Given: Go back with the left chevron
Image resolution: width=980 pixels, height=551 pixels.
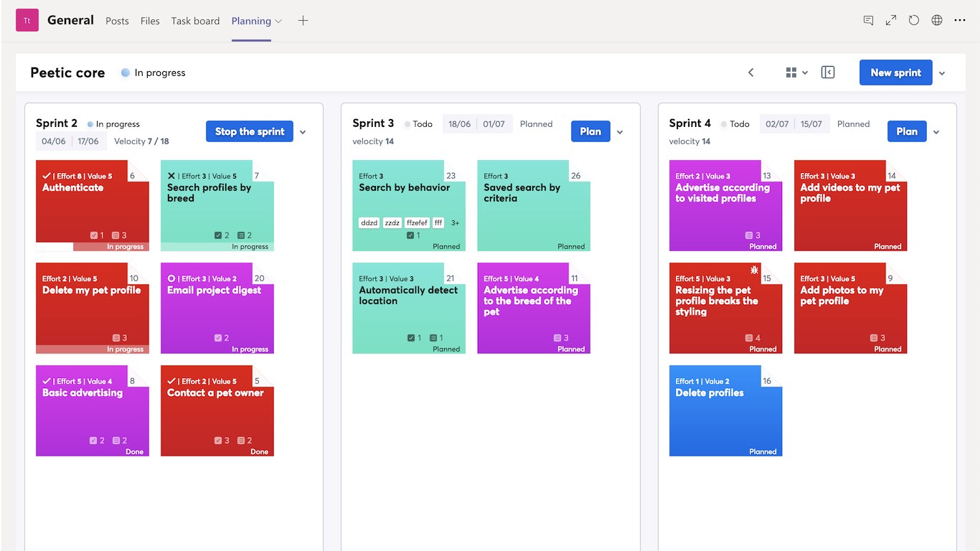Looking at the screenshot, I should point(751,72).
